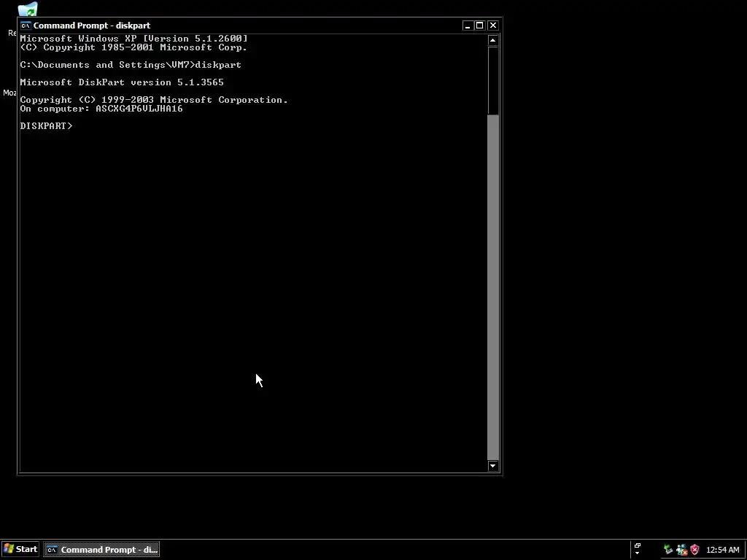
Task: Click the restore windows icon on taskbar
Action: (638, 545)
